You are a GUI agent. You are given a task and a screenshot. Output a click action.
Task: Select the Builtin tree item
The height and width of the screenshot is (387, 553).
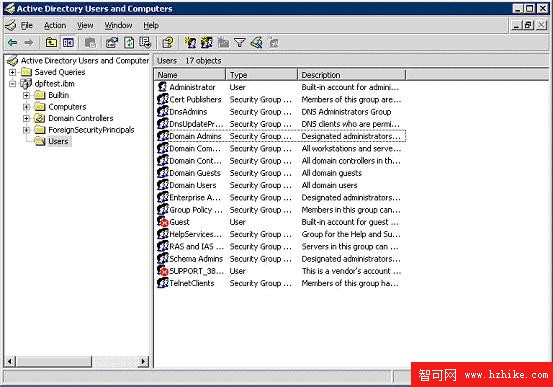tap(59, 95)
